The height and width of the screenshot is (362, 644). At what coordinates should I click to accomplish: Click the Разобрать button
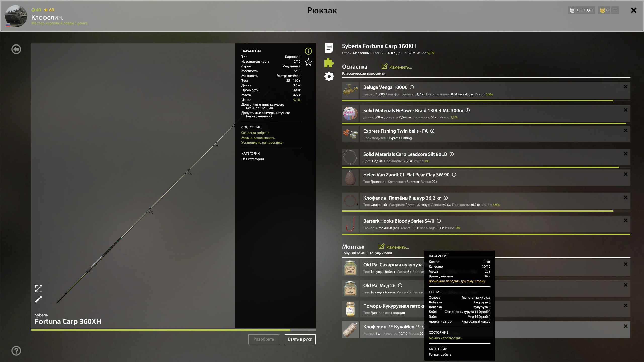[264, 339]
